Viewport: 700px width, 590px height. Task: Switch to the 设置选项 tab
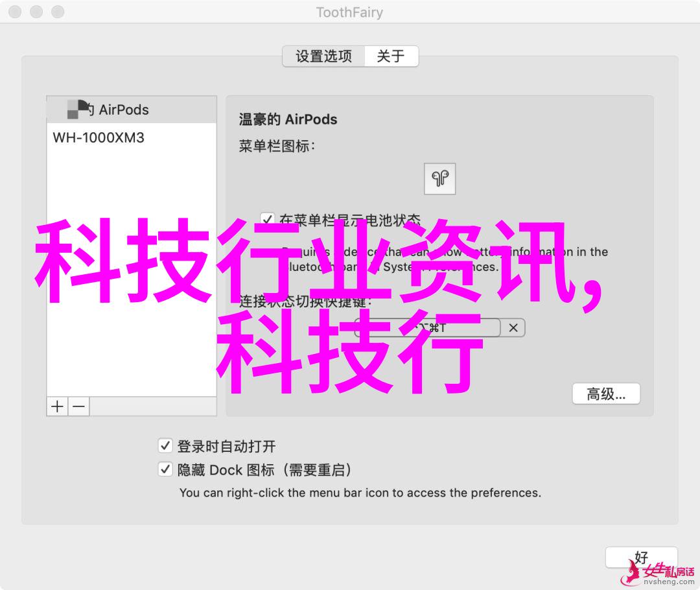pyautogui.click(x=323, y=56)
